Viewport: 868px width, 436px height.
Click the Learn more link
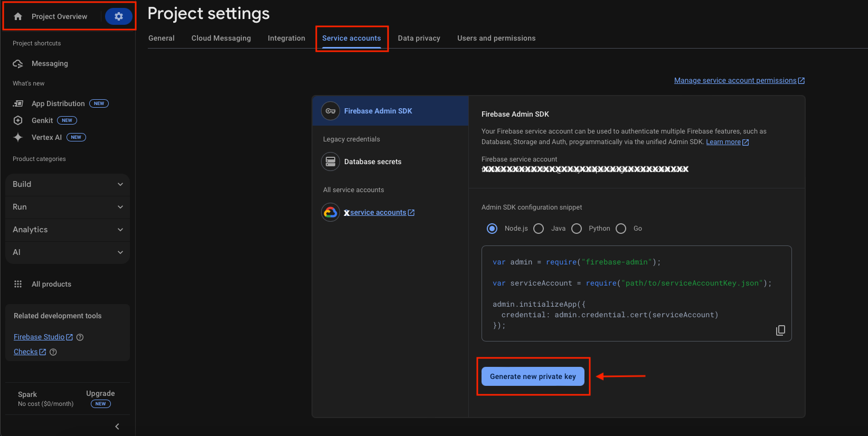click(x=728, y=142)
